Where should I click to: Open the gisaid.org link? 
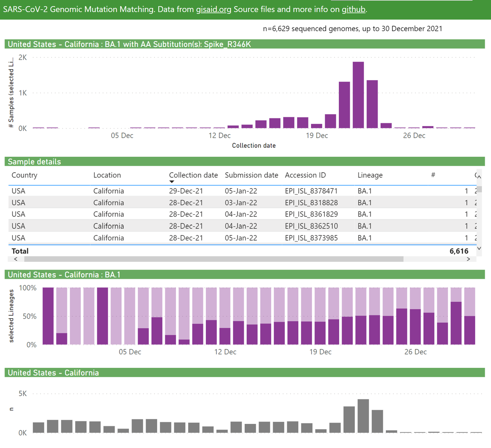point(214,9)
